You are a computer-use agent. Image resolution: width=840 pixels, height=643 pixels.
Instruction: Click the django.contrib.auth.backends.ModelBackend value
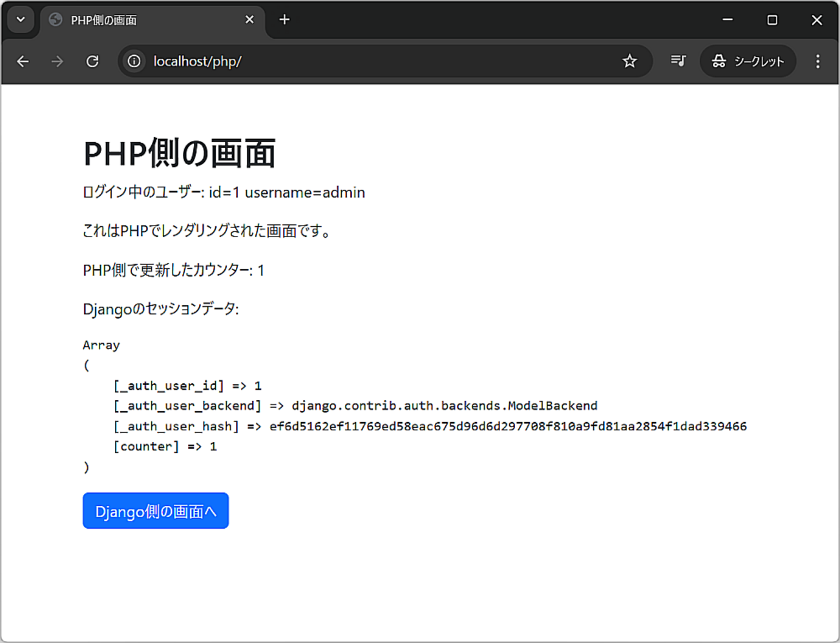[x=445, y=406]
